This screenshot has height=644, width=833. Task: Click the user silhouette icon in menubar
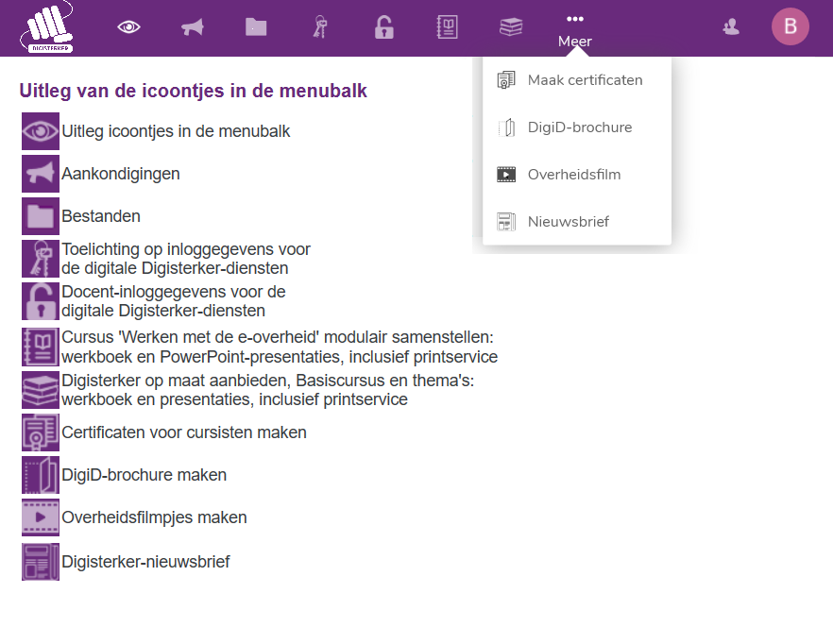[x=731, y=26]
